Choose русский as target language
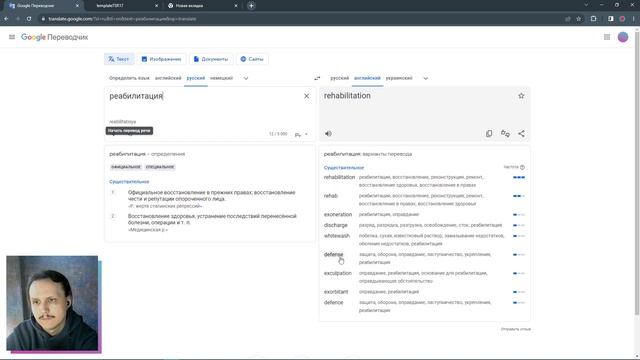The height and width of the screenshot is (360, 640). click(340, 78)
